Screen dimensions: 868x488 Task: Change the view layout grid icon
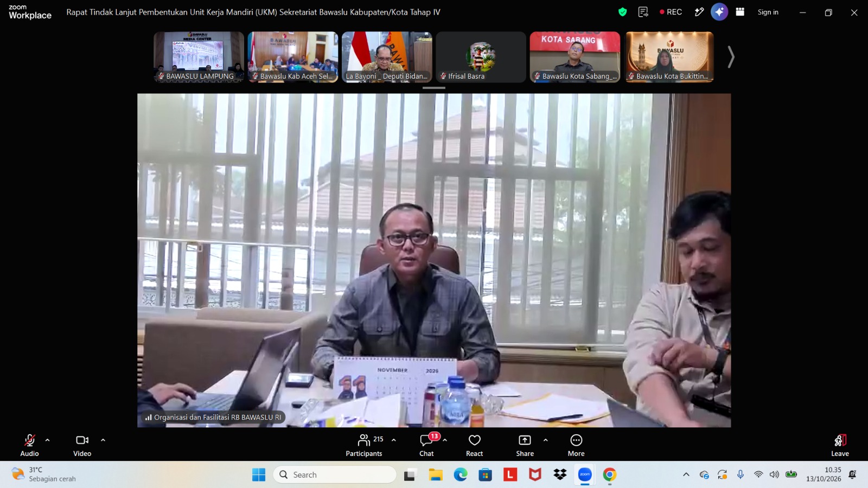(740, 12)
